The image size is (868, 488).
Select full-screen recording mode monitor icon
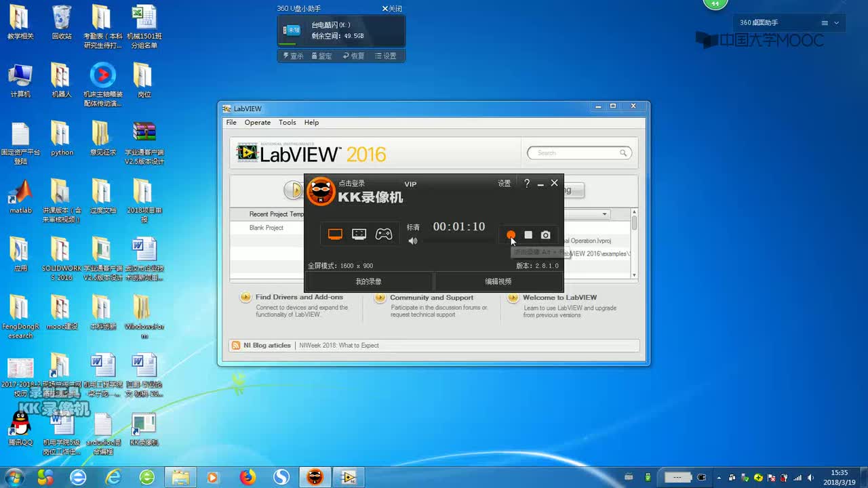(x=335, y=235)
